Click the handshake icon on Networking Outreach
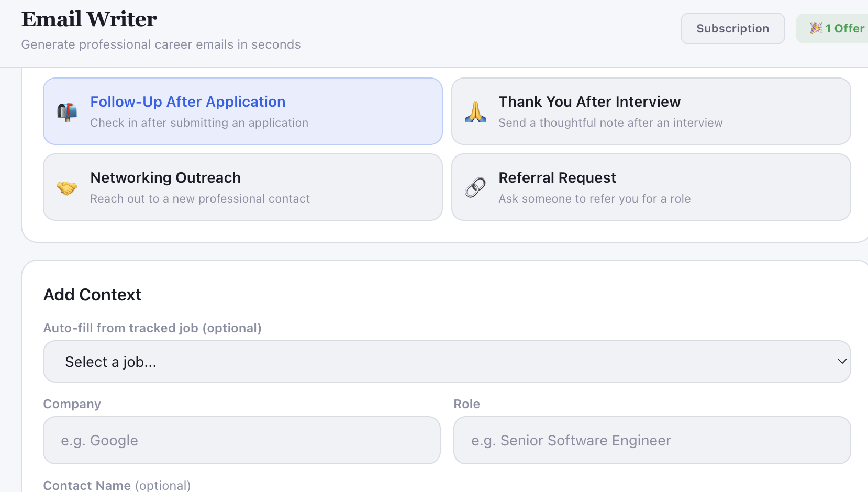The image size is (868, 492). click(x=67, y=187)
